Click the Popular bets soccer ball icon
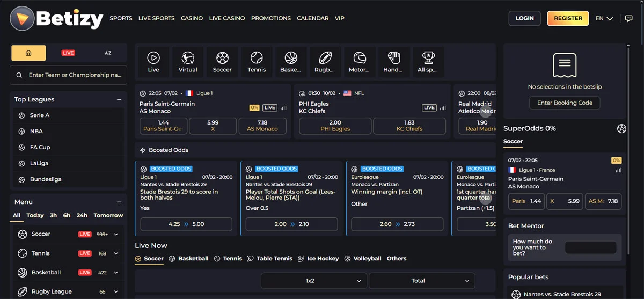Screen dimensions: 644x299 click(x=516, y=294)
